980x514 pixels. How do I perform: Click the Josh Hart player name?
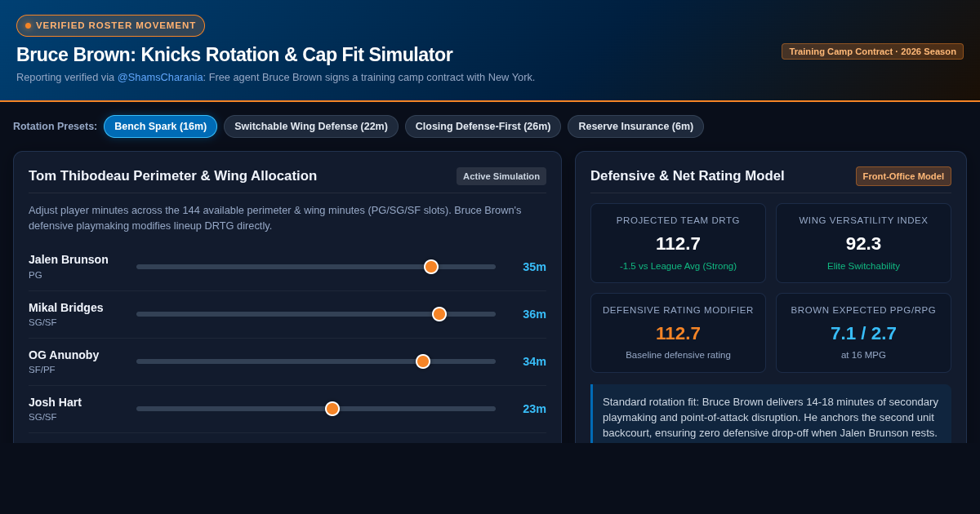(55, 402)
